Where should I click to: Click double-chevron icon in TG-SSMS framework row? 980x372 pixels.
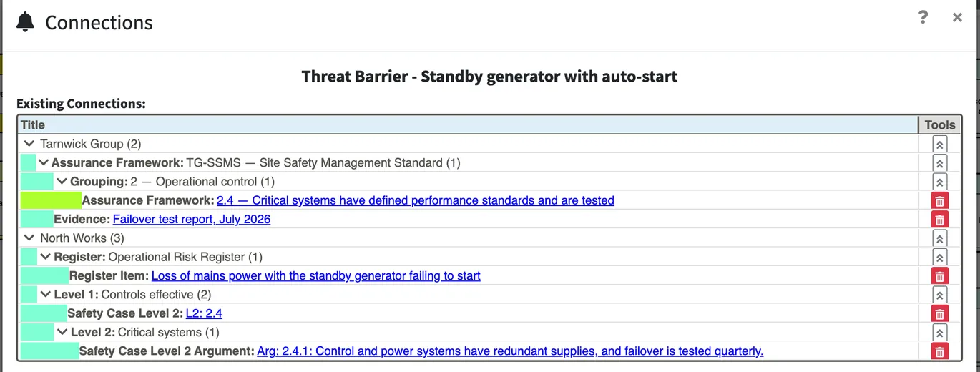coord(940,163)
